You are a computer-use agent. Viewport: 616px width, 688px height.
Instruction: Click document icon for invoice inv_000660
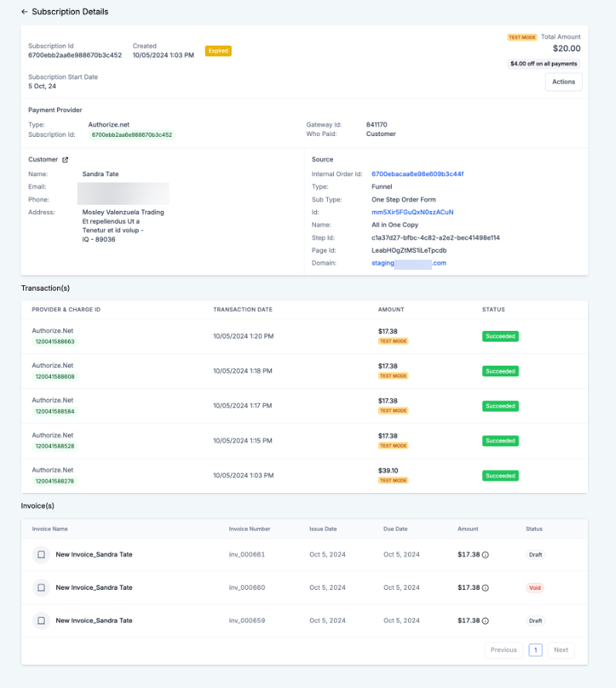(41, 588)
